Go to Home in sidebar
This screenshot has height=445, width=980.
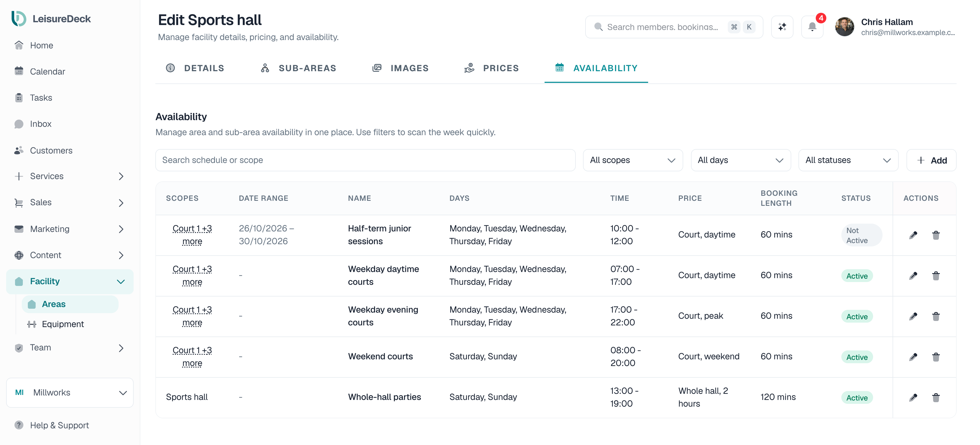70,45
